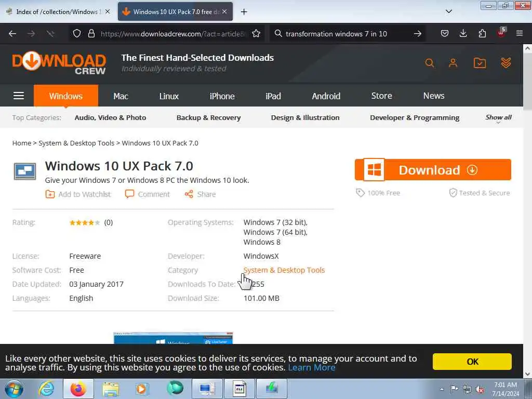The image size is (532, 399).
Task: Open Windows Media Player from taskbar
Action: tap(141, 389)
